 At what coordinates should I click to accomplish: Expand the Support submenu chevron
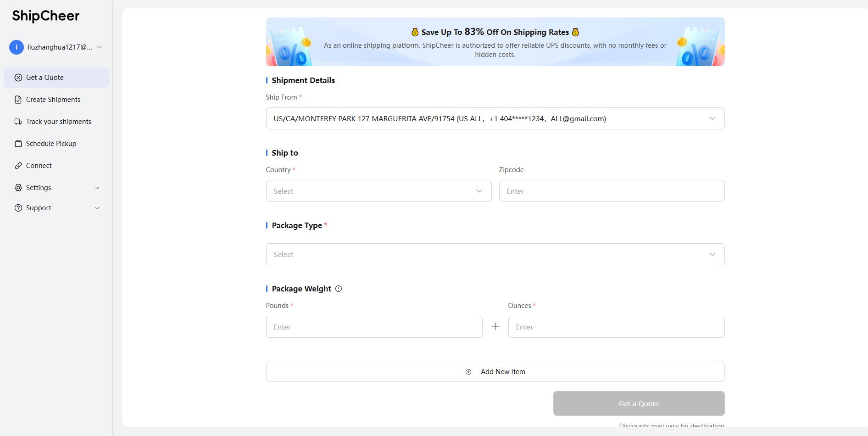[97, 208]
